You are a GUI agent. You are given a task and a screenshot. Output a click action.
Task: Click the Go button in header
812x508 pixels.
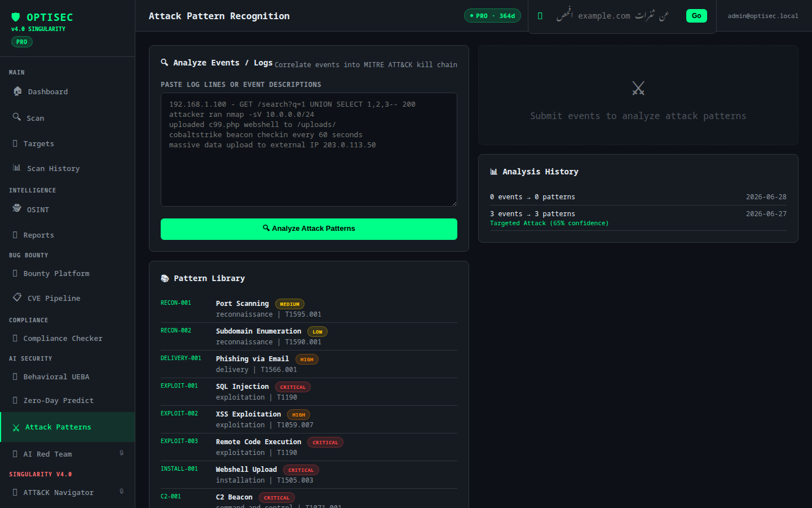696,16
